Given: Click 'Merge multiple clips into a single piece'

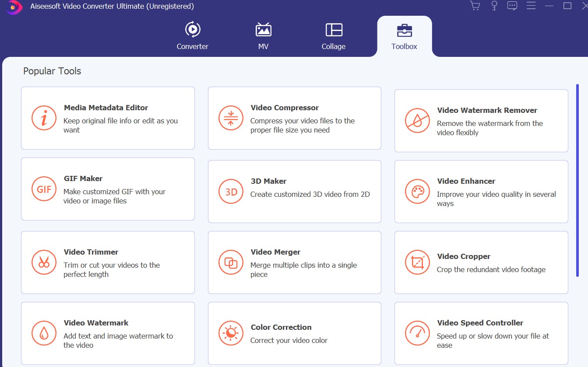Looking at the screenshot, I should click(303, 270).
